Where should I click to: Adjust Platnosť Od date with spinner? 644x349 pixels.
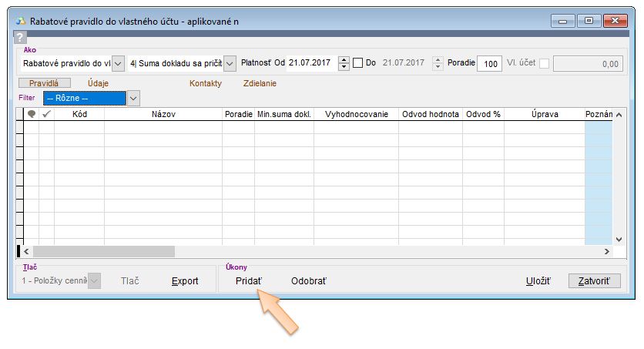pos(344,63)
